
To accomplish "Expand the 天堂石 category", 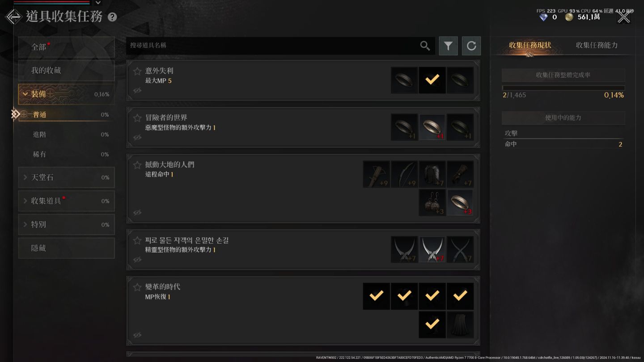I will [x=66, y=177].
